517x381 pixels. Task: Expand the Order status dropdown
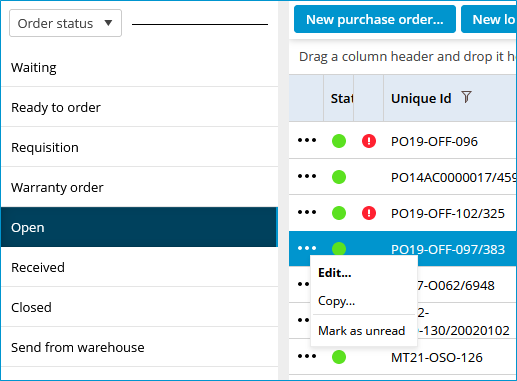tap(65, 23)
